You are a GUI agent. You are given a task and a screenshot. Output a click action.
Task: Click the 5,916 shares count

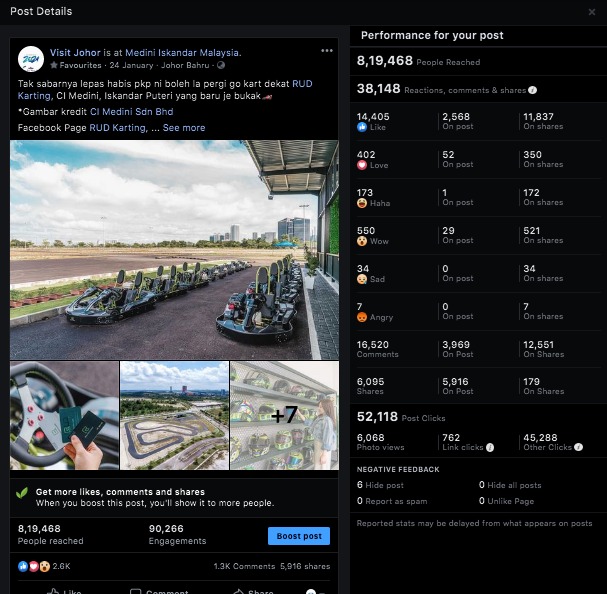point(305,567)
